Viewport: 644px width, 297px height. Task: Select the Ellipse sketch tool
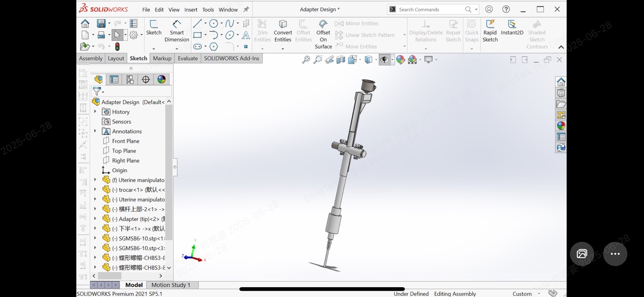[230, 35]
